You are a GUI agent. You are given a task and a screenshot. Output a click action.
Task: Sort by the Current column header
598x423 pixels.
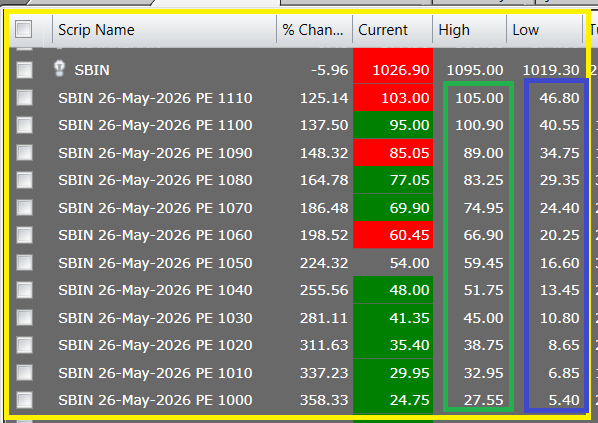[393, 30]
